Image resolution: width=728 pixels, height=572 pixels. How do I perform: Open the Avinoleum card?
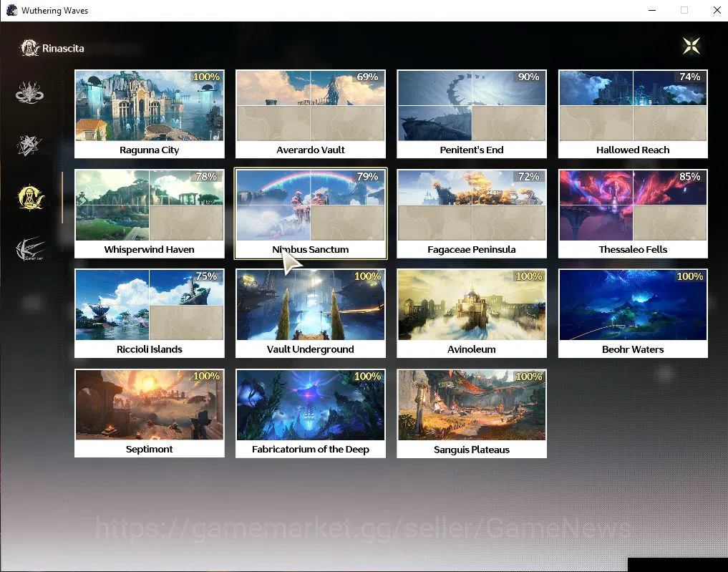(472, 314)
